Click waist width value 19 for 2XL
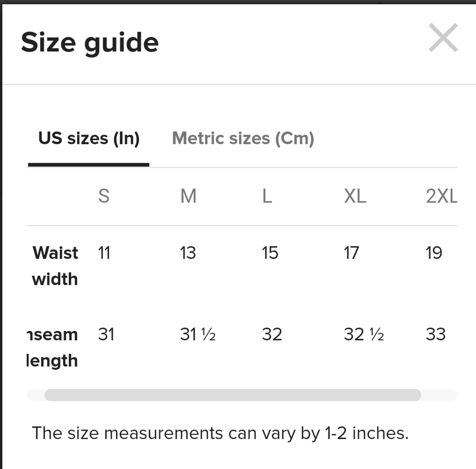The width and height of the screenshot is (476, 469). coord(434,253)
